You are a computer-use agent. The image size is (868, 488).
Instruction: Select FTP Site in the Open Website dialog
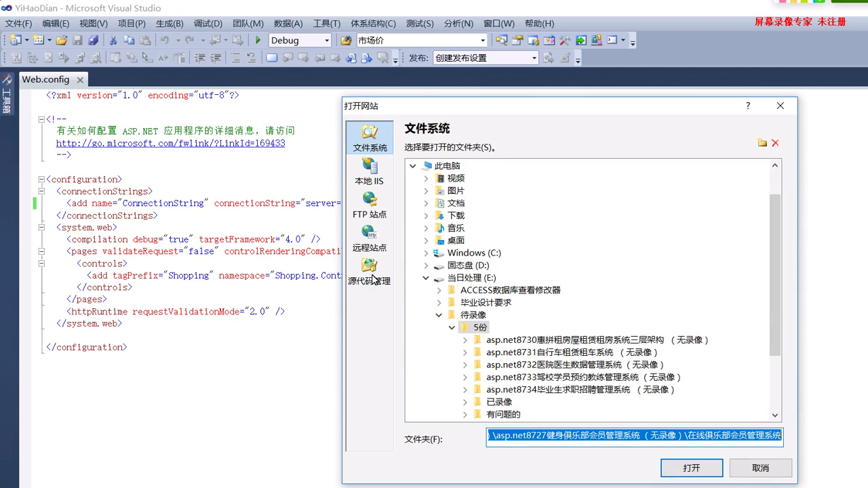pos(370,205)
